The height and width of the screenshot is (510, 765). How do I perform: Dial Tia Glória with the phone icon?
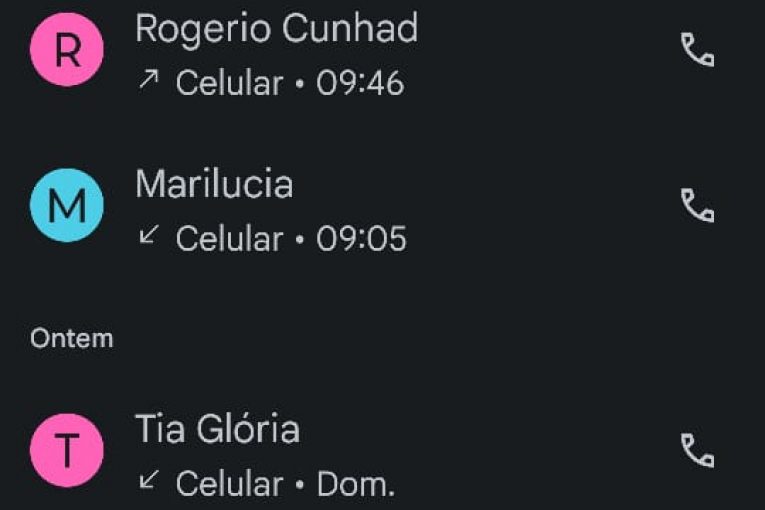click(x=697, y=450)
